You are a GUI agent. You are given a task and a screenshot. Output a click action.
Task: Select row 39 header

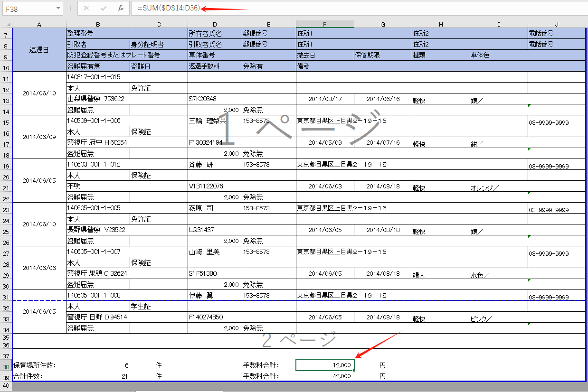point(6,377)
